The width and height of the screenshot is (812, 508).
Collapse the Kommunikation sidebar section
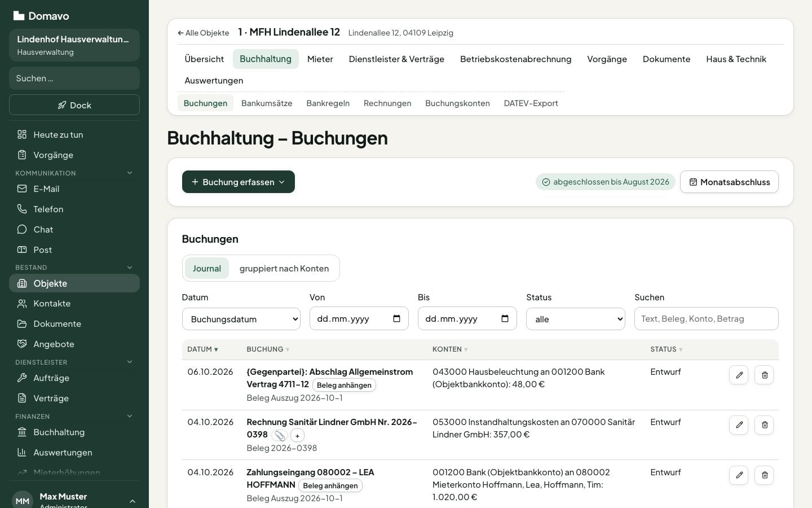[74, 173]
